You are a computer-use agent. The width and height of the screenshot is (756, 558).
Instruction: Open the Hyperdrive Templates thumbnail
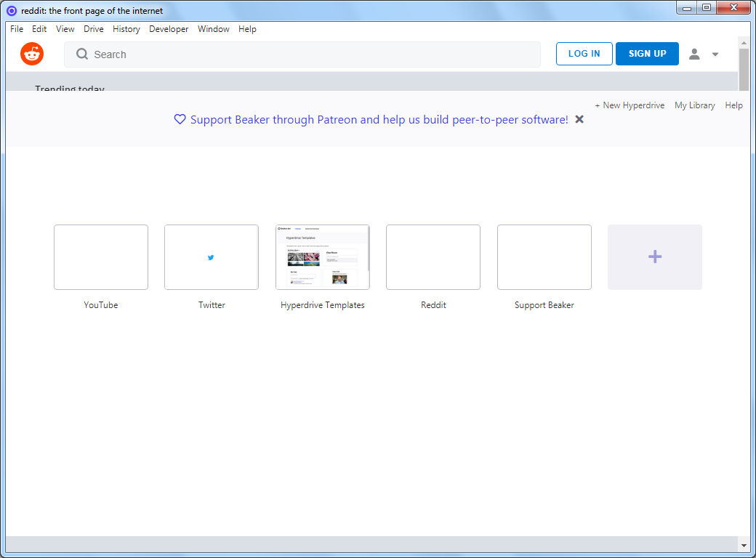[323, 256]
